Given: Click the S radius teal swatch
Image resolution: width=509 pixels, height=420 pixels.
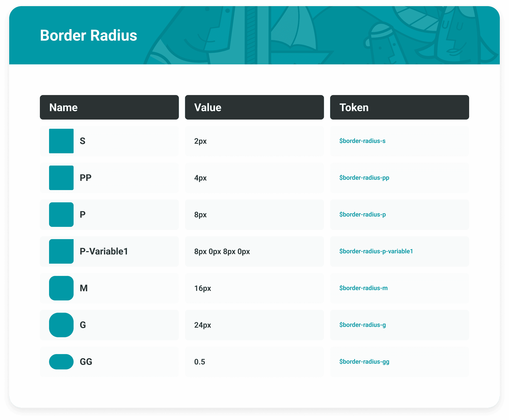Looking at the screenshot, I should click(61, 141).
